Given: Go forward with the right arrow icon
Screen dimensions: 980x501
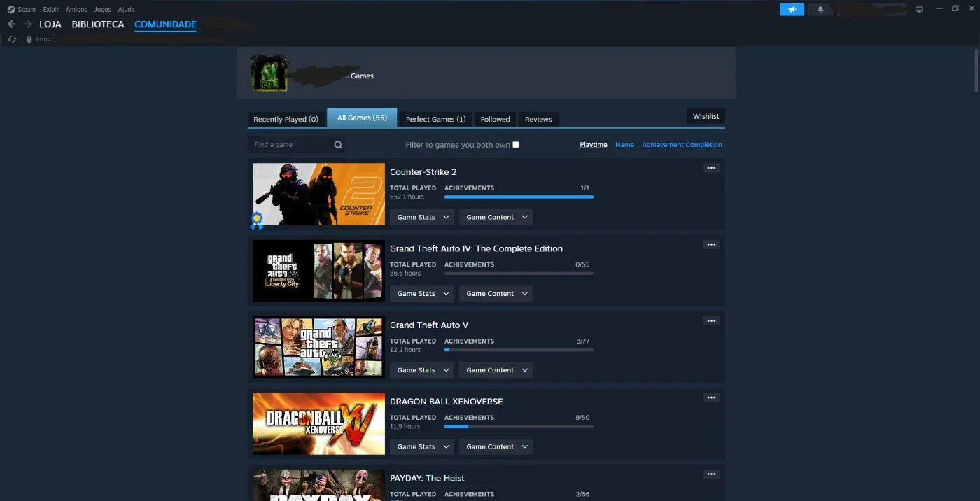Looking at the screenshot, I should click(28, 24).
